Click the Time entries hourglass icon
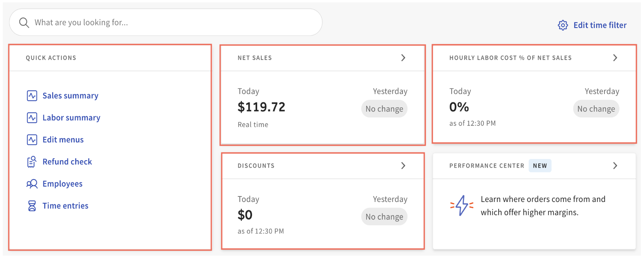Image resolution: width=644 pixels, height=258 pixels. pyautogui.click(x=32, y=206)
